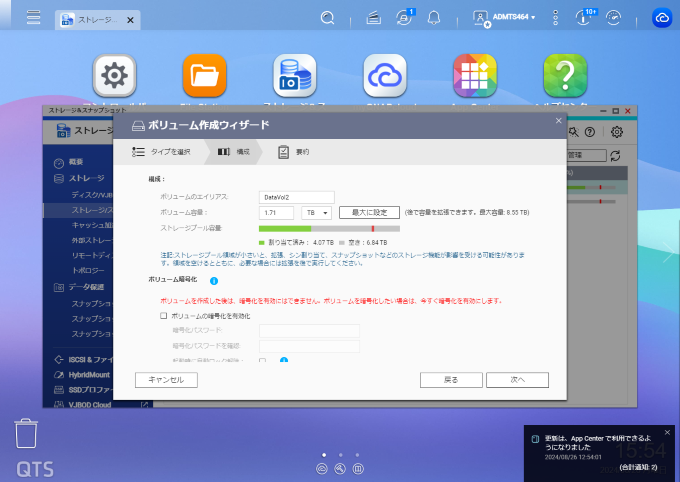Open the ADMTS464 user menu
Viewport: 680px width, 482px height.
pyautogui.click(x=504, y=18)
